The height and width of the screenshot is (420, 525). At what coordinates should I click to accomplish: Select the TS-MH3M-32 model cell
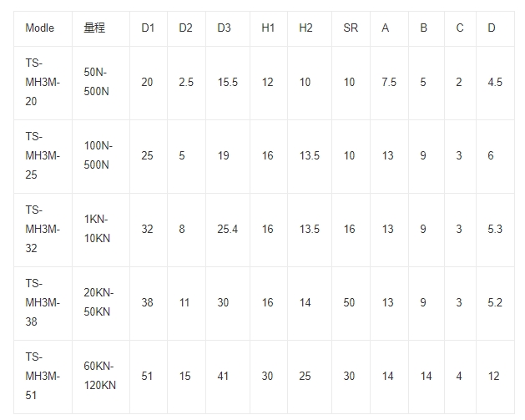[43, 230]
